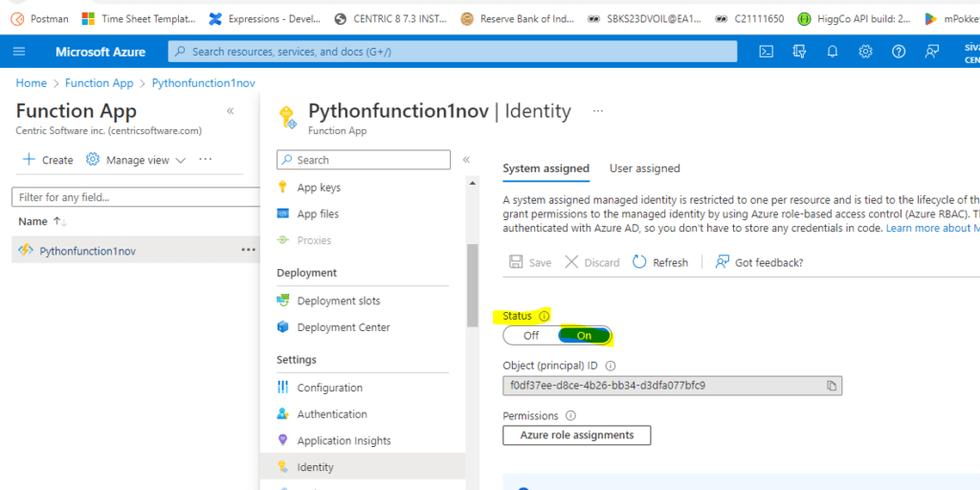Screen dimensions: 980x490
Task: Open the ellipsis menu for Pythonfunction1nov row
Action: click(x=249, y=250)
